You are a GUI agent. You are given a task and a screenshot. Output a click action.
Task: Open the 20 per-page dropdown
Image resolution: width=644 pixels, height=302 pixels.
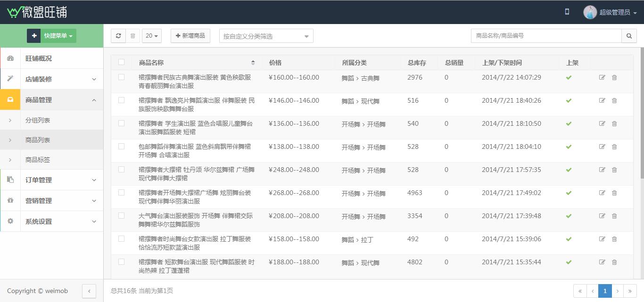pyautogui.click(x=151, y=36)
